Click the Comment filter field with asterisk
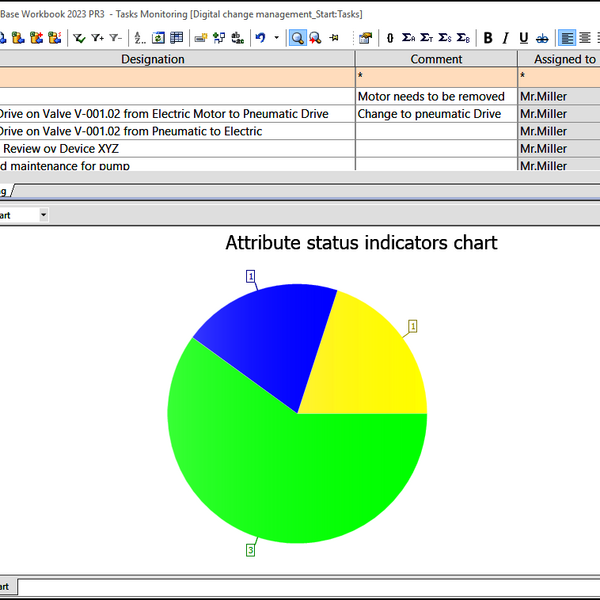This screenshot has height=600, width=600. (436, 76)
